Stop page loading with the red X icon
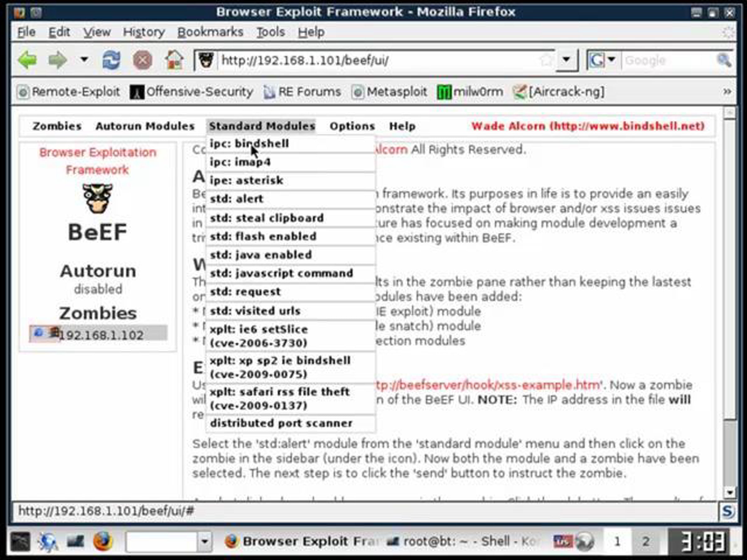The width and height of the screenshot is (747, 560). pos(143,61)
